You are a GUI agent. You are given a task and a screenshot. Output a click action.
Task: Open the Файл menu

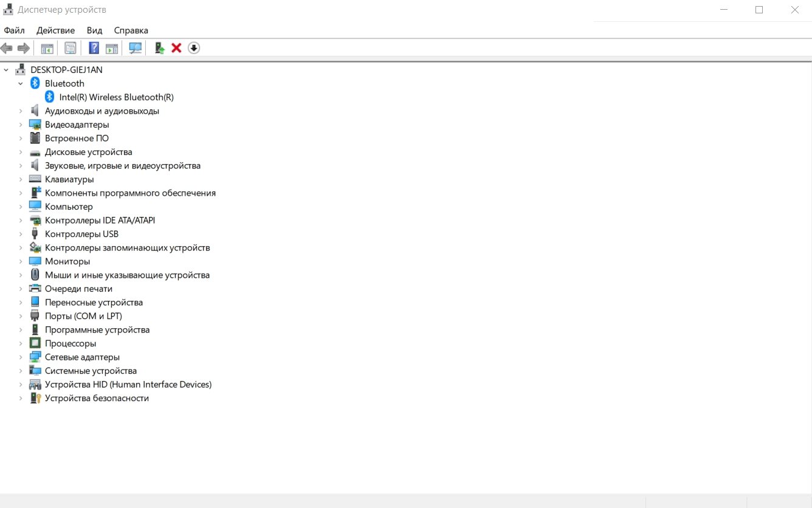pyautogui.click(x=14, y=30)
